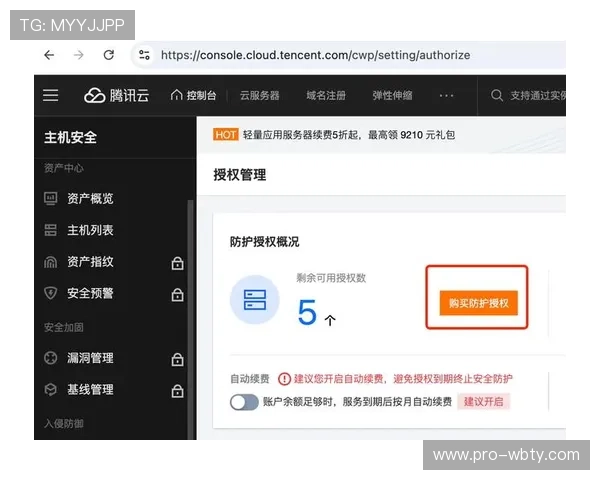Click the 购买防护授权 button

pyautogui.click(x=478, y=303)
